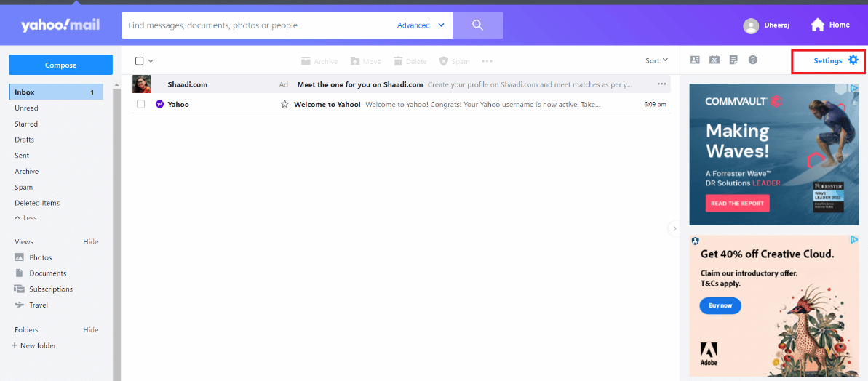Click AdChoices icon on Commvault ad
Viewport: 868px width, 381px height.
(x=854, y=88)
